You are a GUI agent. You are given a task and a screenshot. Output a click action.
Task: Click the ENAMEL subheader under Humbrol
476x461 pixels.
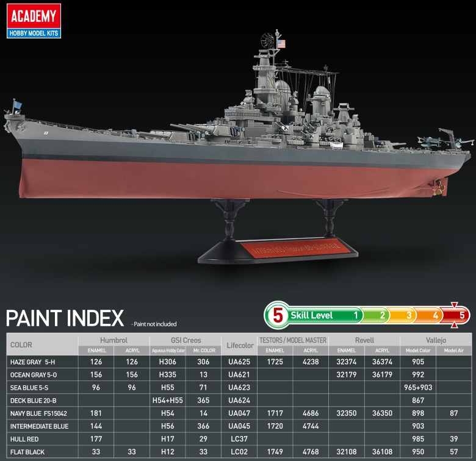click(x=97, y=350)
